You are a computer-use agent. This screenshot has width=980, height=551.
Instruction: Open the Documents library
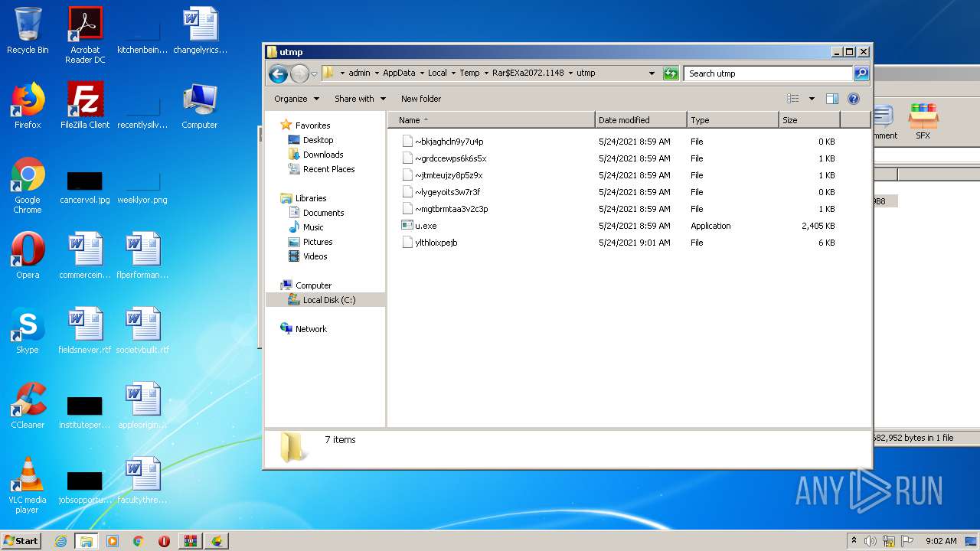[323, 213]
